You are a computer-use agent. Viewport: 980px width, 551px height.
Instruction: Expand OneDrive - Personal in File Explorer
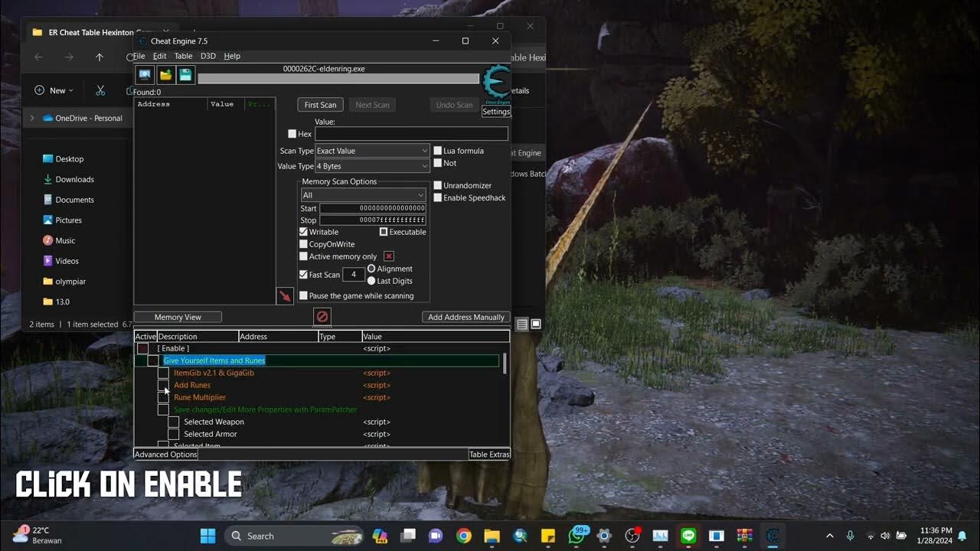(32, 118)
